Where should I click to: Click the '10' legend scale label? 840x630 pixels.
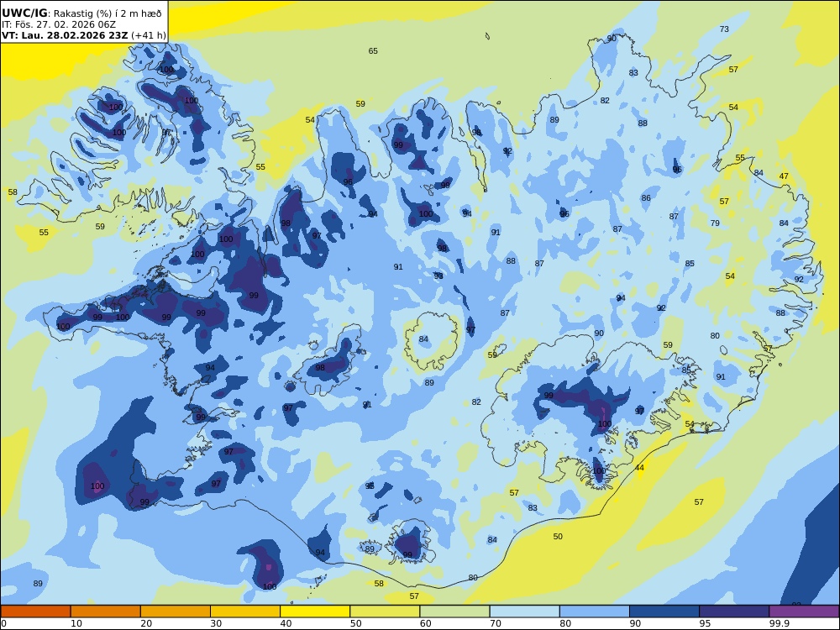click(76, 623)
